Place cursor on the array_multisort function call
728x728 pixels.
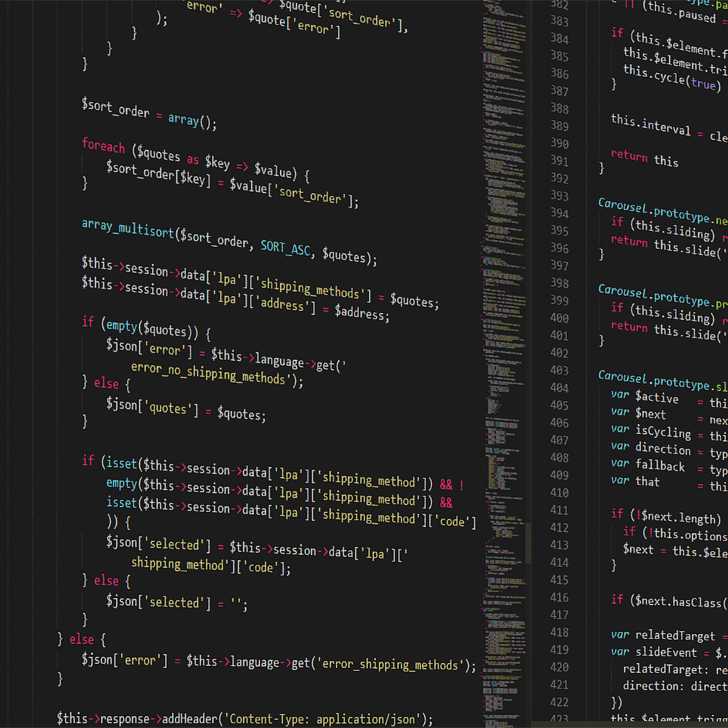click(x=128, y=228)
